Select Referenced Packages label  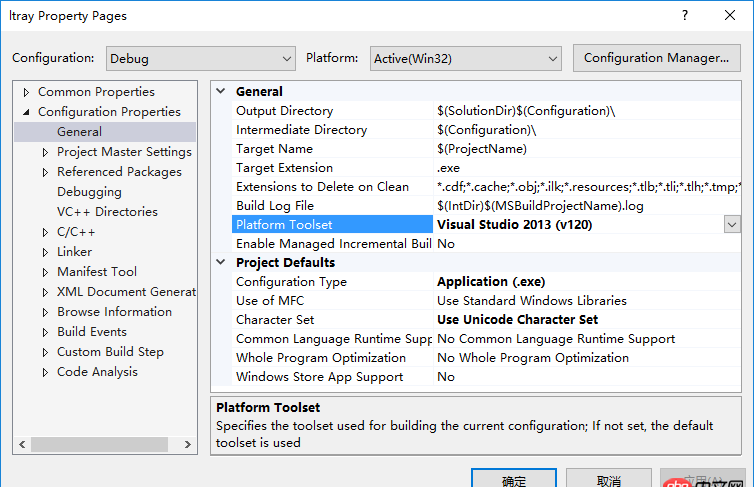click(x=119, y=172)
